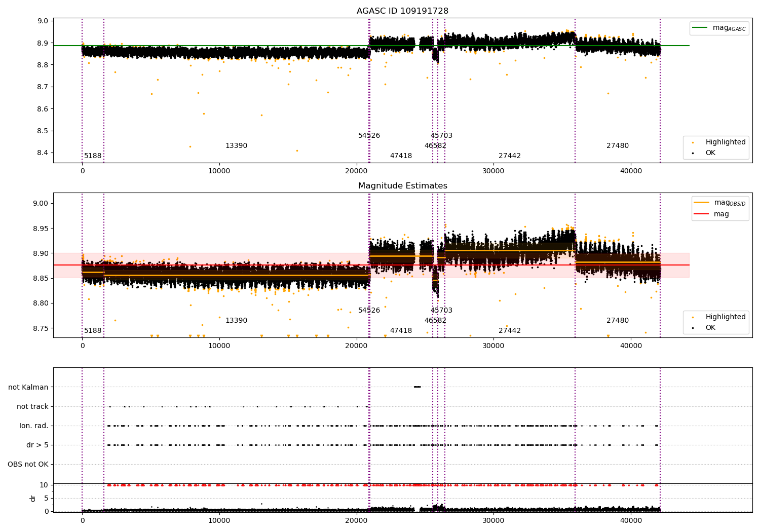Screen dimensions: 760x532
Task: Click obsid label 45703 in middle plot
Action: pos(441,311)
